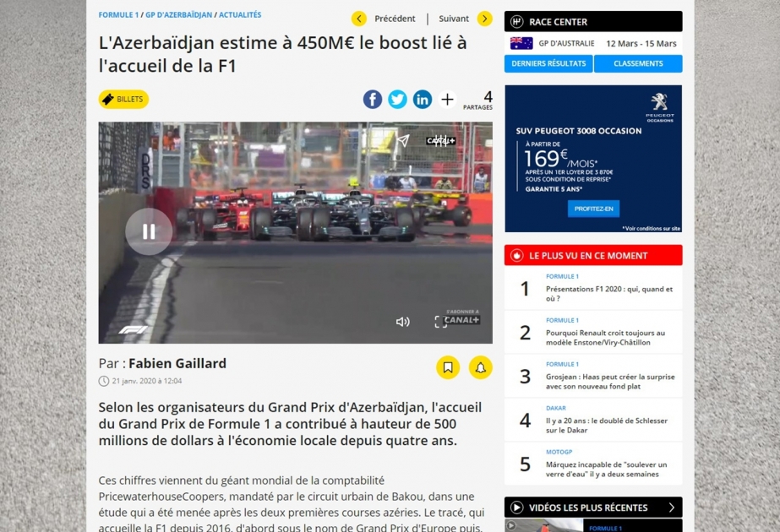Open FORMULE 1 in the breadcrumb menu
Screen dimensions: 780x532
point(117,14)
